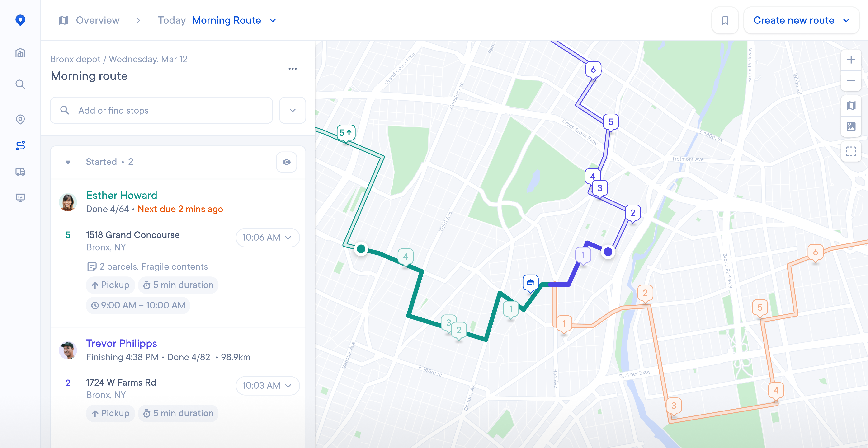The width and height of the screenshot is (868, 448).
Task: Click Esther Howard's avatar photo
Action: pos(68,202)
